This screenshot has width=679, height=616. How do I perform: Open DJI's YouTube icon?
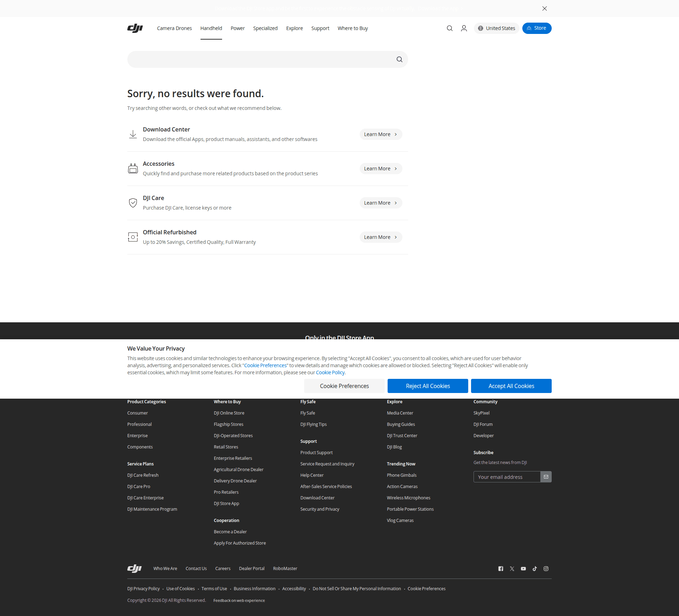pos(523,569)
